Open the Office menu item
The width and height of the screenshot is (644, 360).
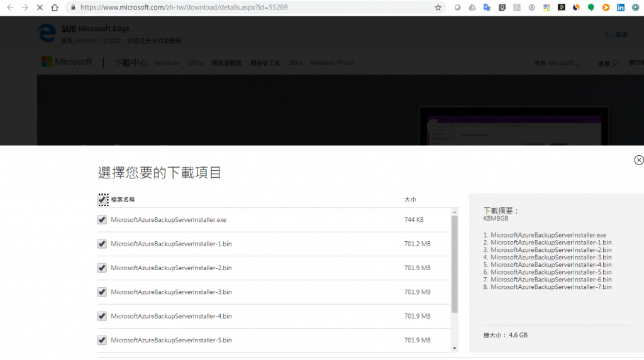tap(196, 63)
